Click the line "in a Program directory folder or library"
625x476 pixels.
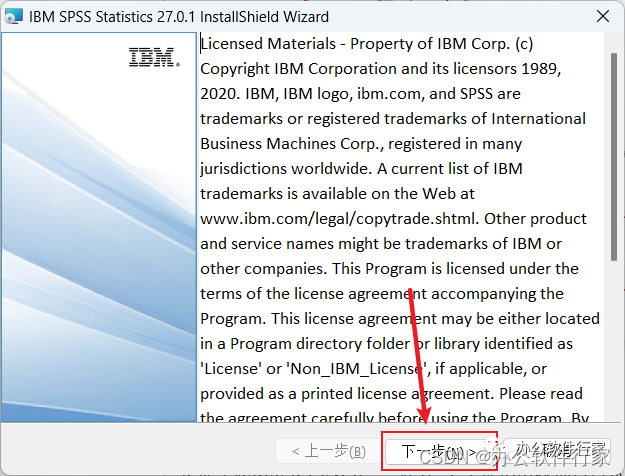point(386,344)
